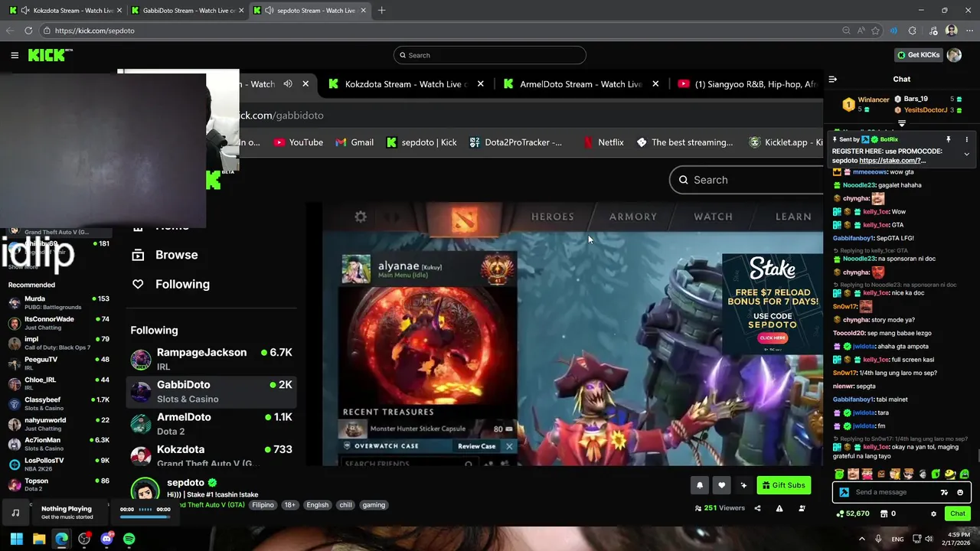Click the 18+ stream tag
The height and width of the screenshot is (551, 980).
(289, 505)
